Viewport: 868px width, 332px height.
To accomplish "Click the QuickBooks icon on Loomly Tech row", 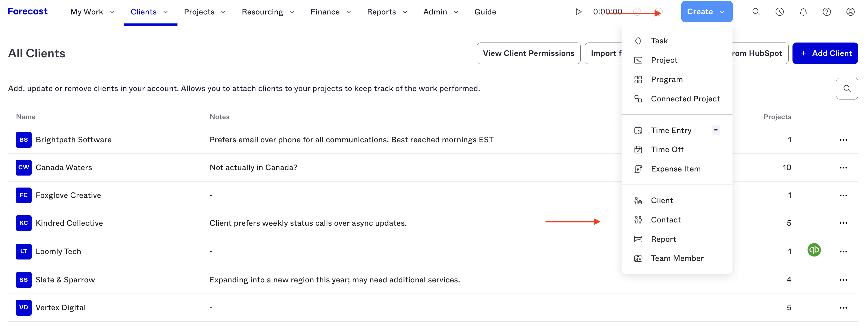I will pyautogui.click(x=814, y=250).
